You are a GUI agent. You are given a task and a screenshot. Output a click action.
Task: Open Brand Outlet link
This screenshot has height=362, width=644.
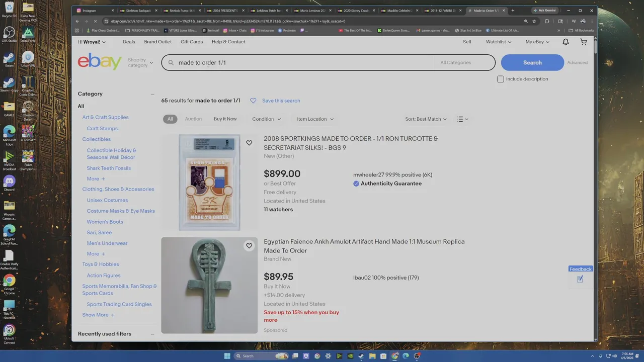[x=158, y=42]
